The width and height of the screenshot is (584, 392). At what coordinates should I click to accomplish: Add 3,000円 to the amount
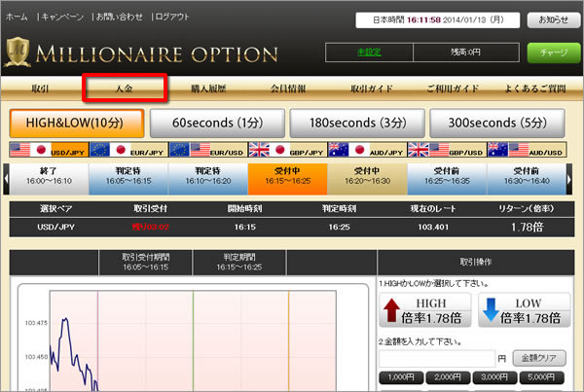coord(495,377)
